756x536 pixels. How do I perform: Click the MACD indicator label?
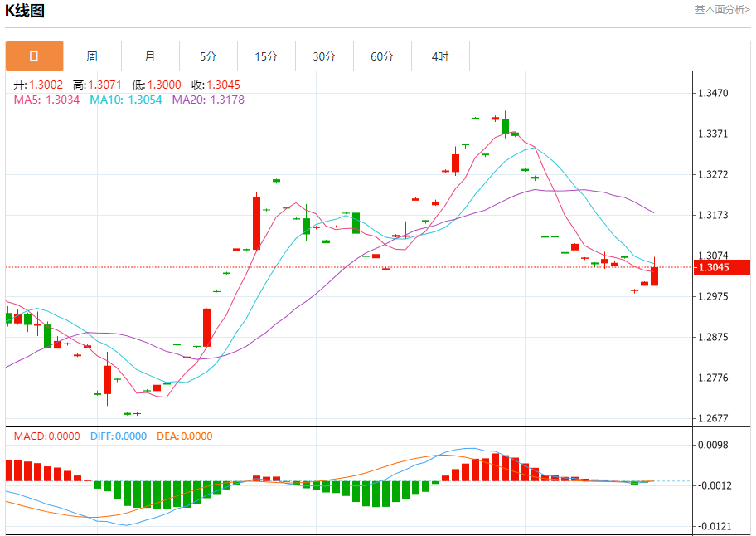pos(46,436)
